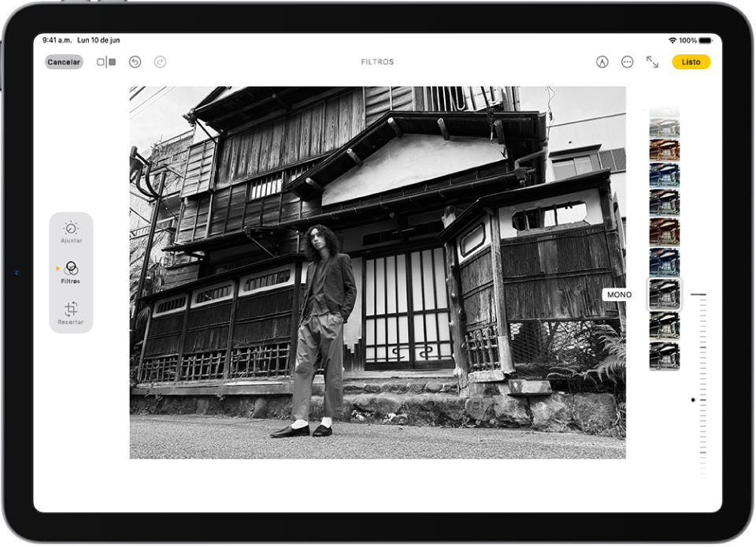Tap the Cancelar button
The image size is (756, 547).
tap(62, 61)
